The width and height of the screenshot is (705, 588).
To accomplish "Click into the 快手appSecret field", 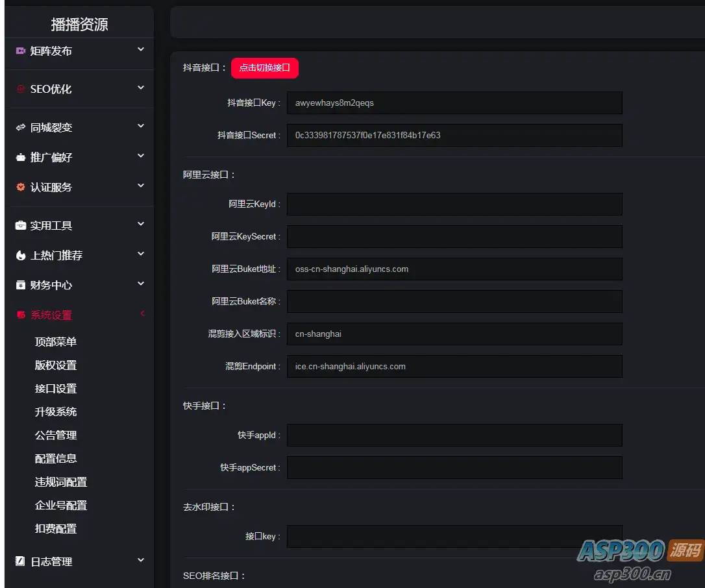I will (x=454, y=467).
